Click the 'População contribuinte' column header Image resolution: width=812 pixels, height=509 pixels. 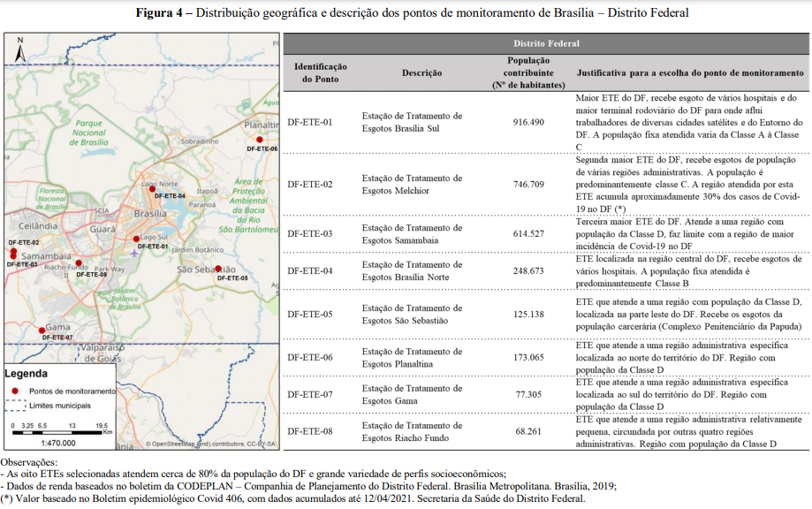[x=528, y=73]
